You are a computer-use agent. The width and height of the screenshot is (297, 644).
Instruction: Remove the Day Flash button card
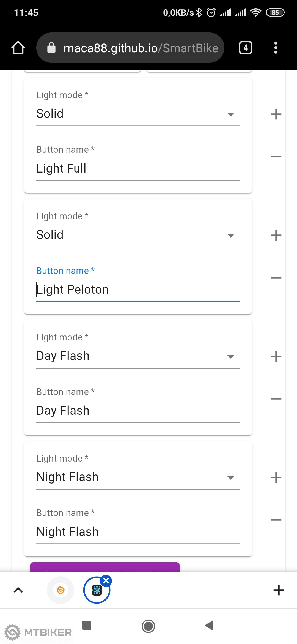276,399
